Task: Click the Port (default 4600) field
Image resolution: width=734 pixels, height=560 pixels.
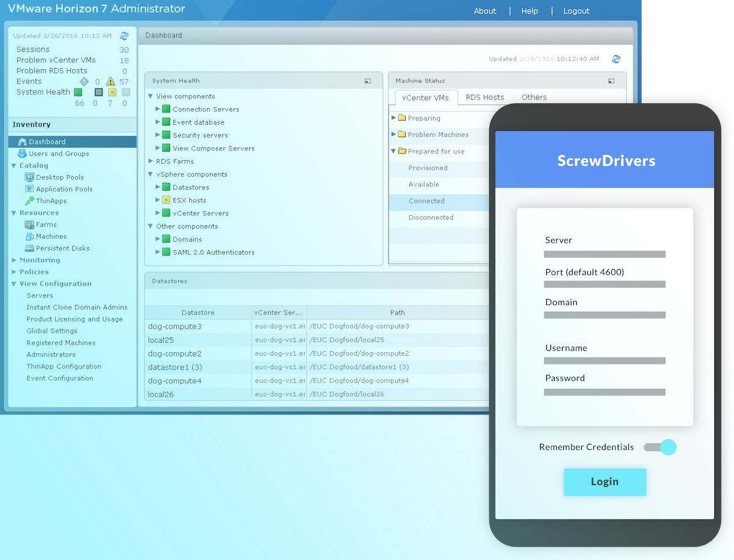Action: click(x=605, y=284)
